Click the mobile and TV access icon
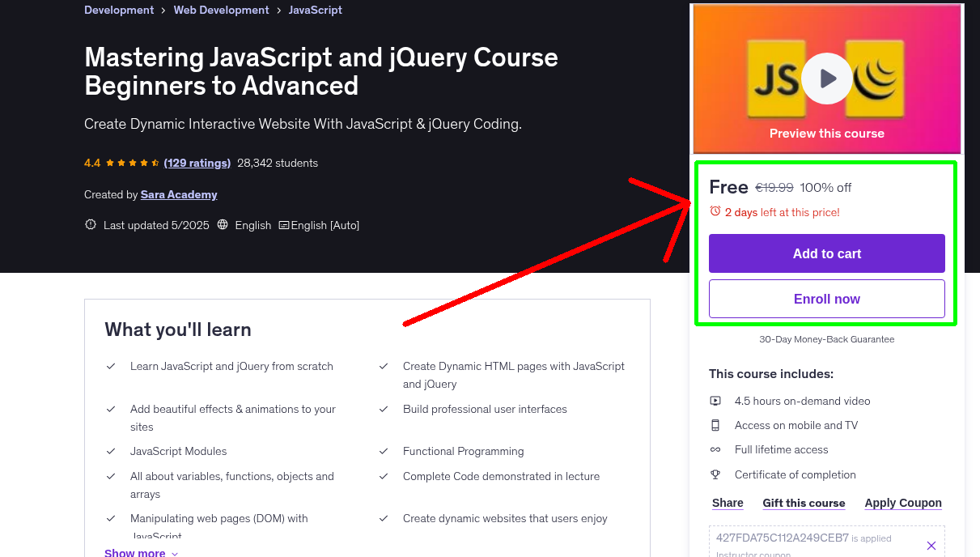This screenshot has width=980, height=557. 715,424
